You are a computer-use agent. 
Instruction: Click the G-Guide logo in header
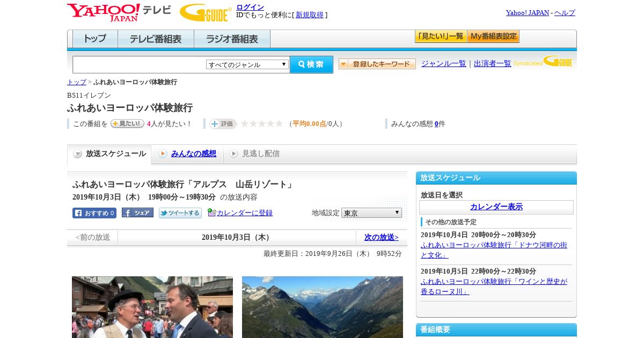(206, 13)
